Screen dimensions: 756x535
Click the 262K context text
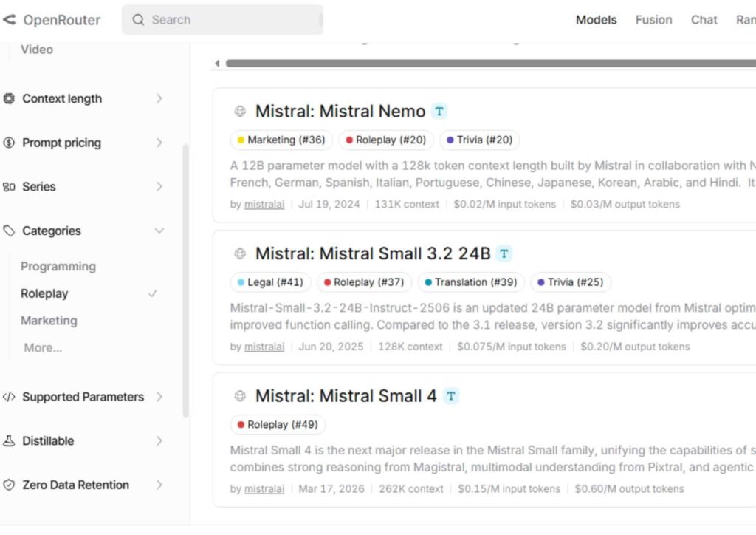tap(411, 489)
